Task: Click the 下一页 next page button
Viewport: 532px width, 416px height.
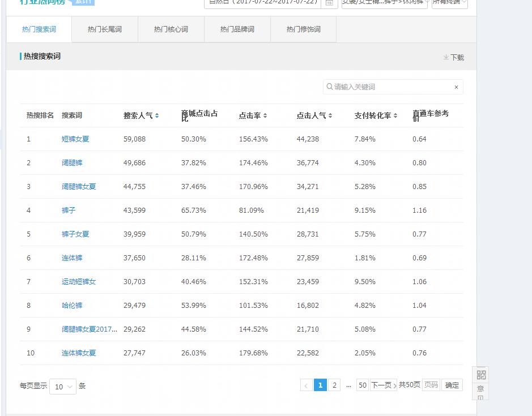Action: pos(383,385)
